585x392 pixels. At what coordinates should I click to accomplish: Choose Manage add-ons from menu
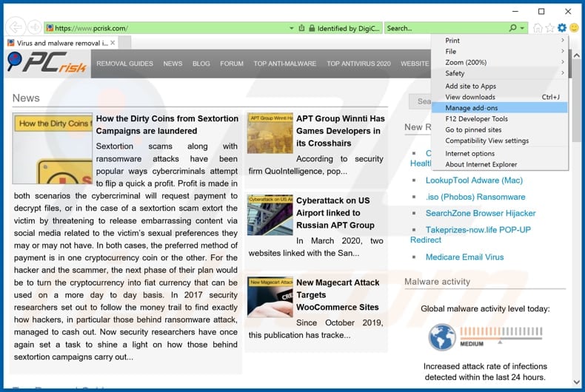500,108
